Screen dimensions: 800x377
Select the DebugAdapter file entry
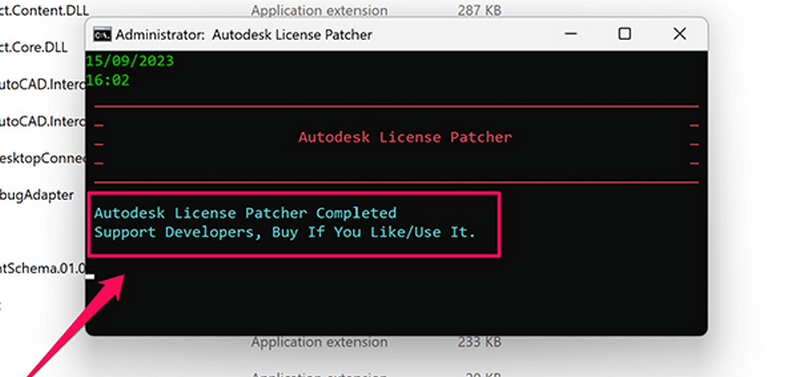click(37, 194)
